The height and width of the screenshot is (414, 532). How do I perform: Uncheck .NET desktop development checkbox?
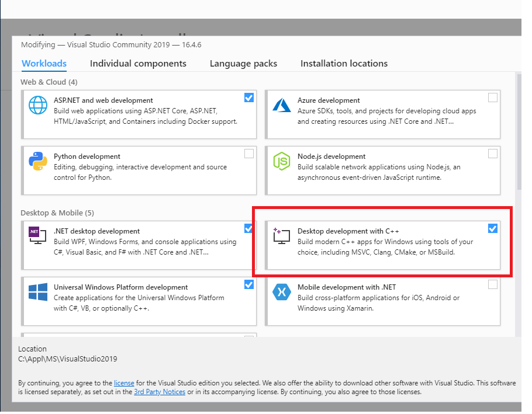pyautogui.click(x=248, y=228)
